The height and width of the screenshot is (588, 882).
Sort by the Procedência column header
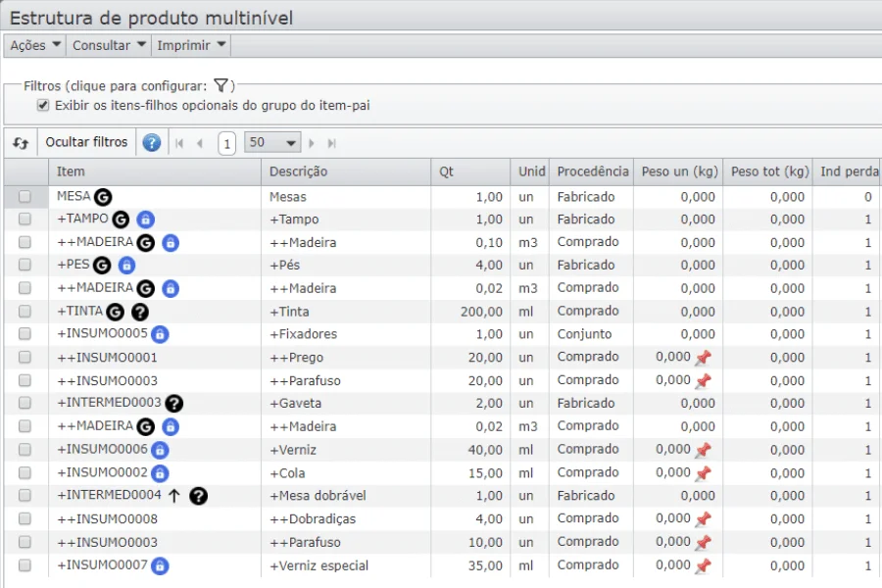tap(592, 171)
